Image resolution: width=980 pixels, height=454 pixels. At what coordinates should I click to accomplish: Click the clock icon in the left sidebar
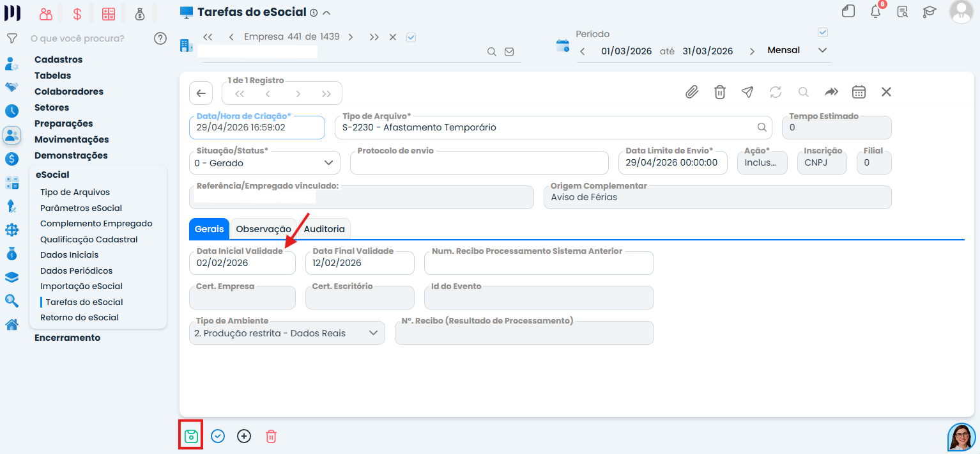(11, 111)
